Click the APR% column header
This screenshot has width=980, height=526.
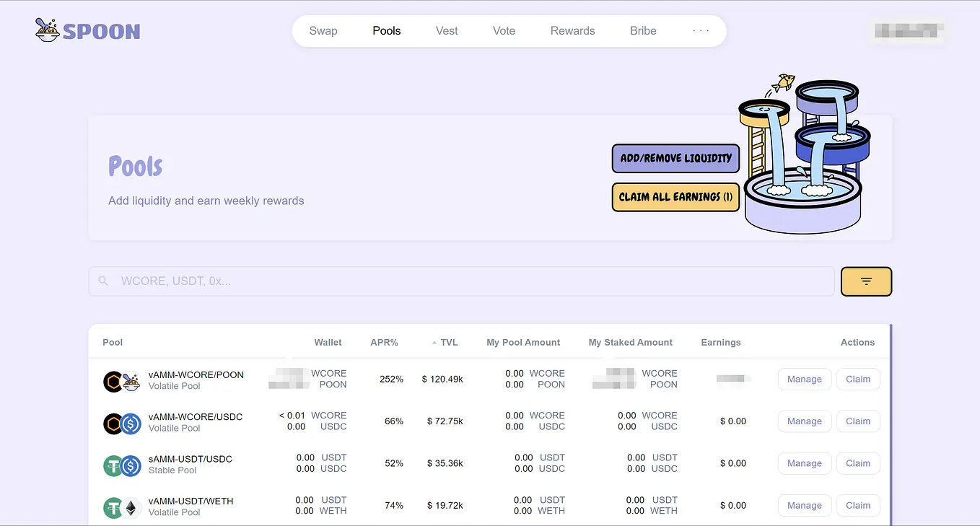pyautogui.click(x=385, y=343)
